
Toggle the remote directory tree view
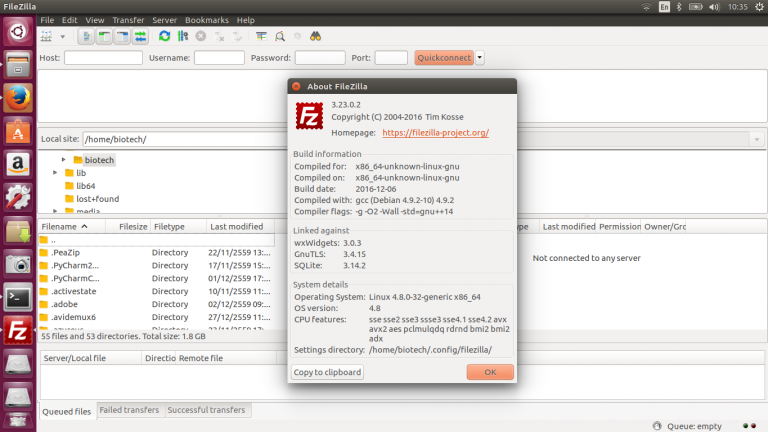(x=122, y=36)
